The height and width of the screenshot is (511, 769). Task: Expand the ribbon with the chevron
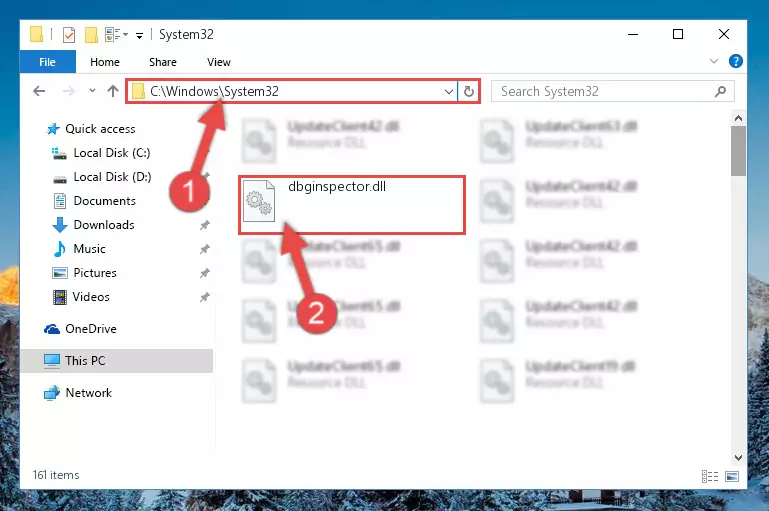click(714, 61)
